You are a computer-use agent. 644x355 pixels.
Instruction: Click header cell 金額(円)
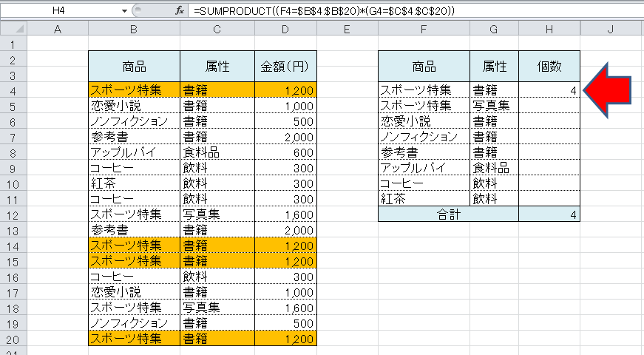tap(285, 66)
